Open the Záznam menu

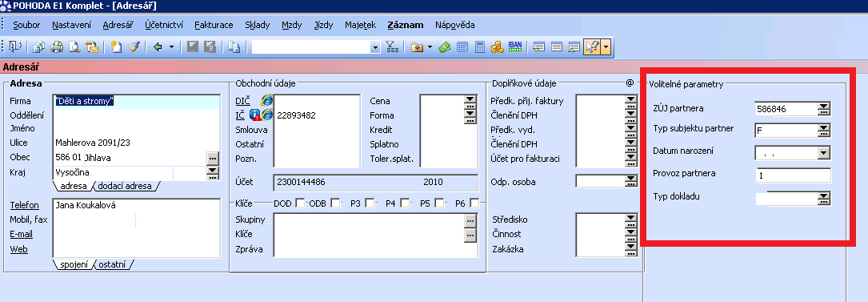406,25
